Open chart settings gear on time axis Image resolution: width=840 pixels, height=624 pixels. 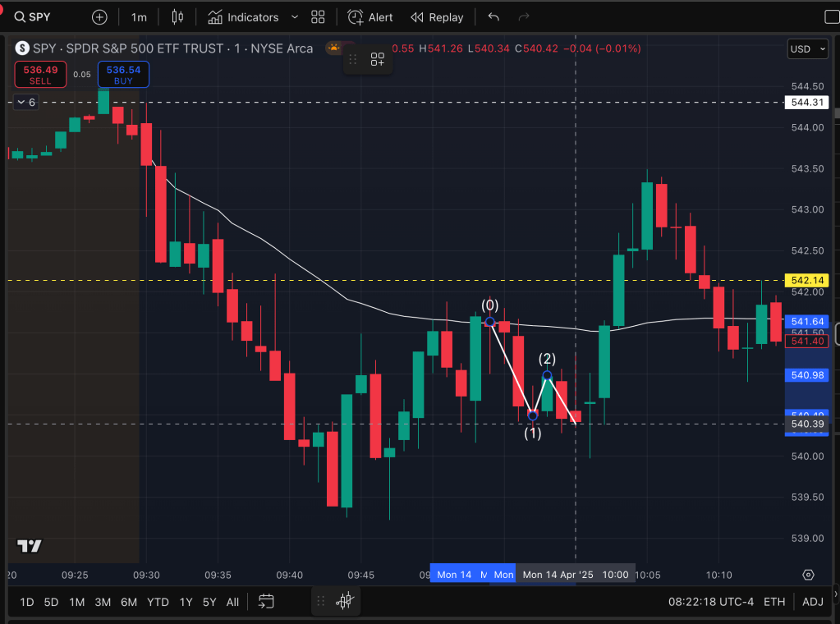pyautogui.click(x=809, y=575)
